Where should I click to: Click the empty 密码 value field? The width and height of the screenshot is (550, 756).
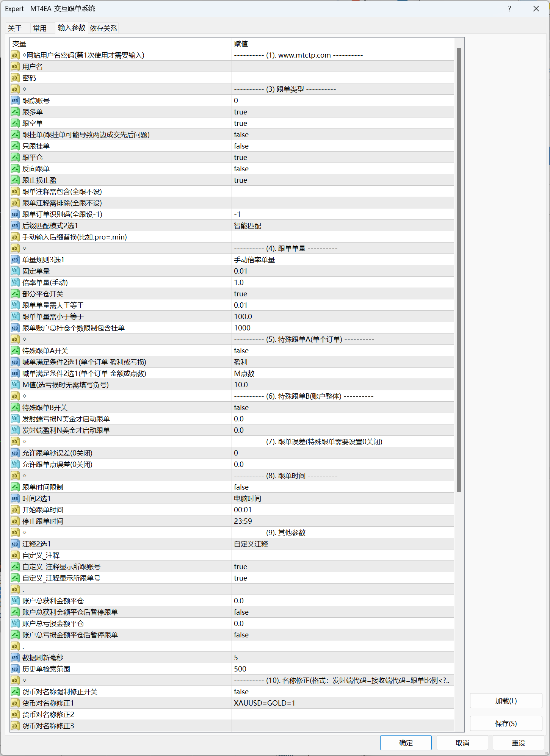(343, 78)
